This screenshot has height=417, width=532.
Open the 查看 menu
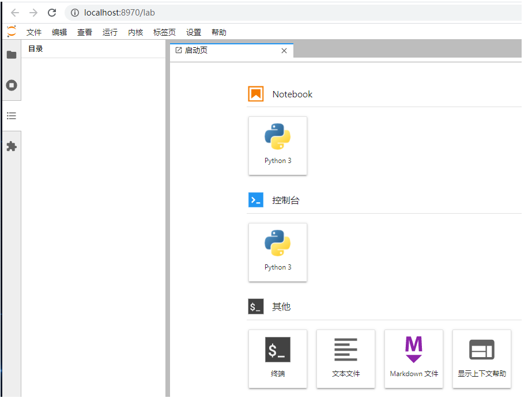[x=85, y=32]
